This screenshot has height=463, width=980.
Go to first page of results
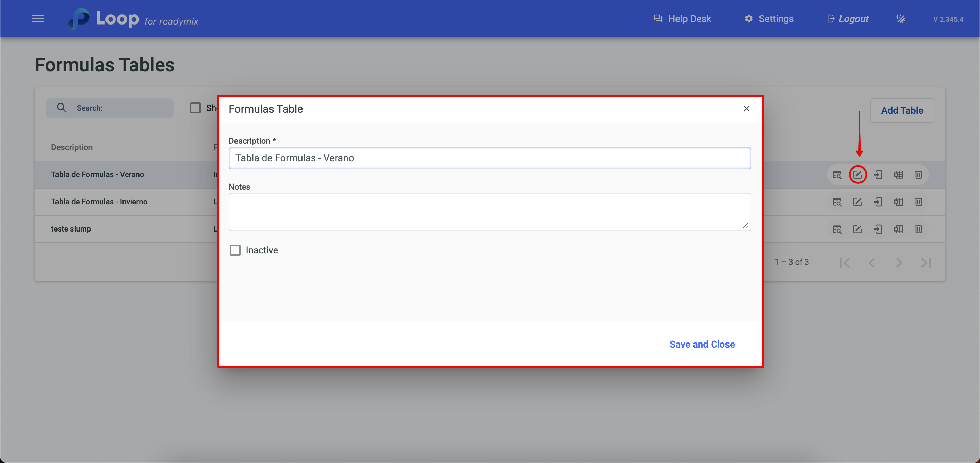(844, 263)
